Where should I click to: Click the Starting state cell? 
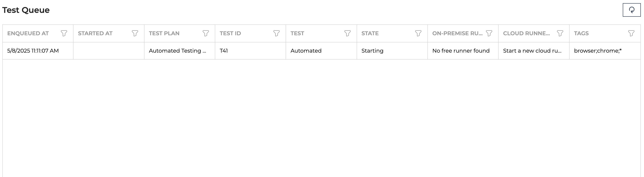tap(392, 51)
